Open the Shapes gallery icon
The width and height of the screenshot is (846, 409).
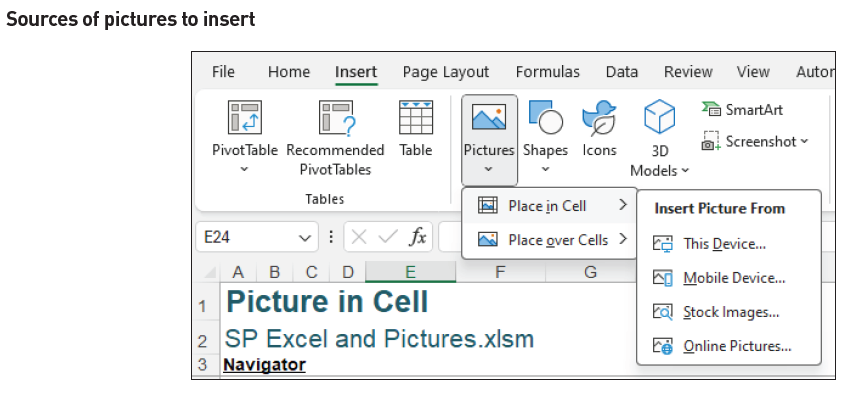pos(545,117)
